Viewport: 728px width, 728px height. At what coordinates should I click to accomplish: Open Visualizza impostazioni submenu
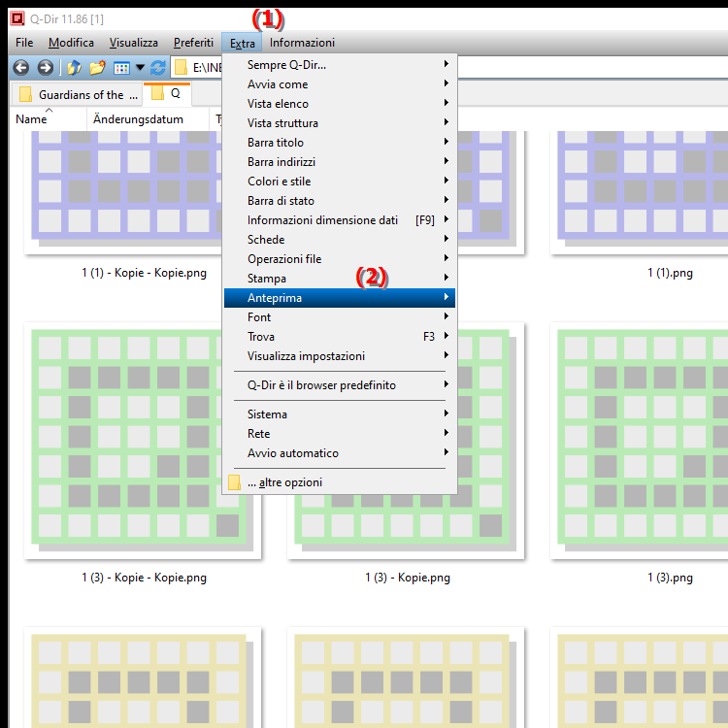pos(340,356)
